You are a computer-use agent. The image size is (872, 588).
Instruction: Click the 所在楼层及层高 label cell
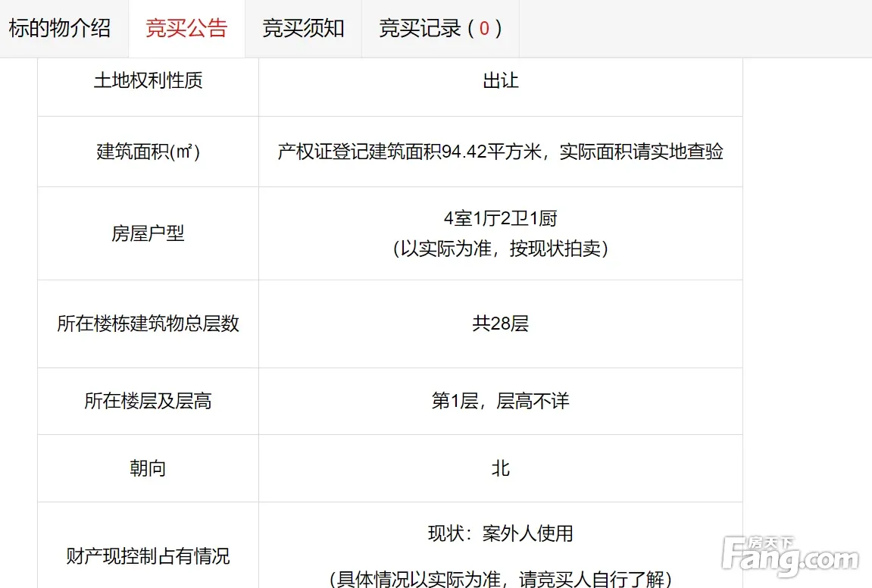(148, 401)
